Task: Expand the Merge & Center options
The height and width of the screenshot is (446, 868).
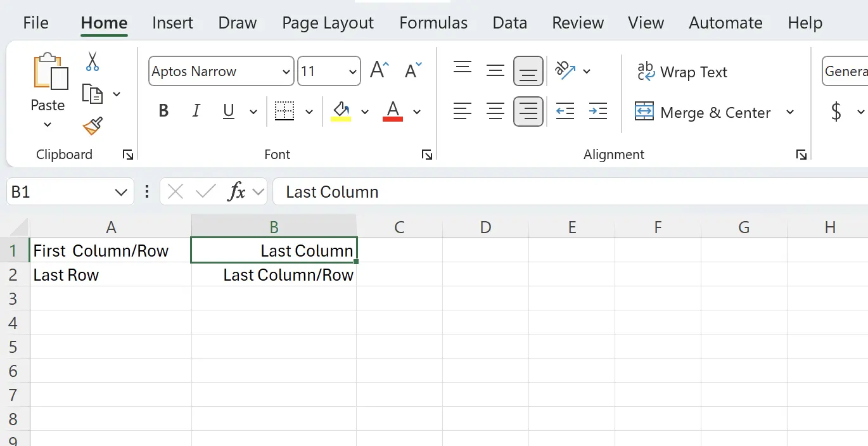Action: click(790, 112)
